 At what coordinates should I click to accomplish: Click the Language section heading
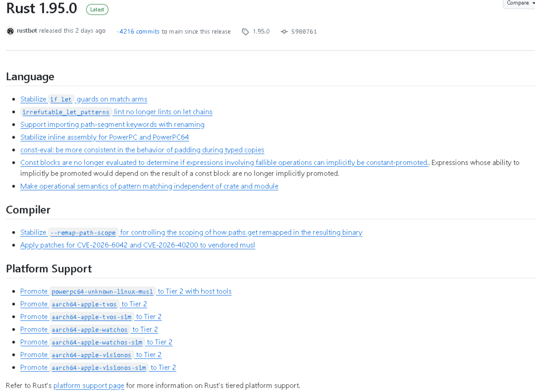(30, 77)
